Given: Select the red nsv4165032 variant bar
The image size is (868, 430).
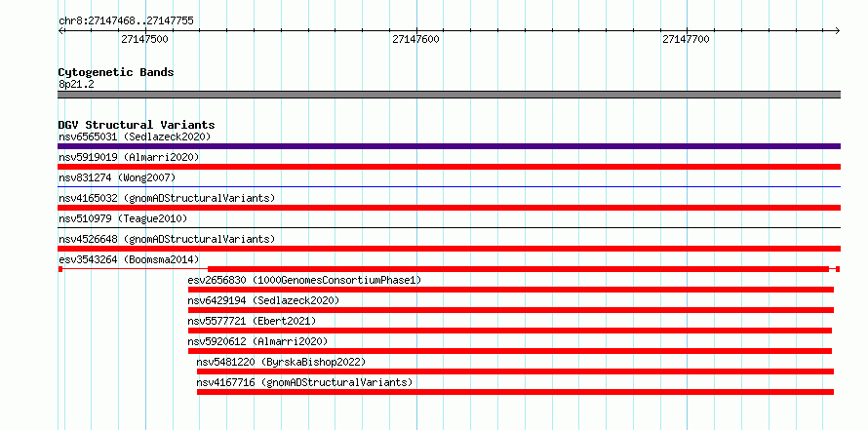Looking at the screenshot, I should pyautogui.click(x=449, y=208).
